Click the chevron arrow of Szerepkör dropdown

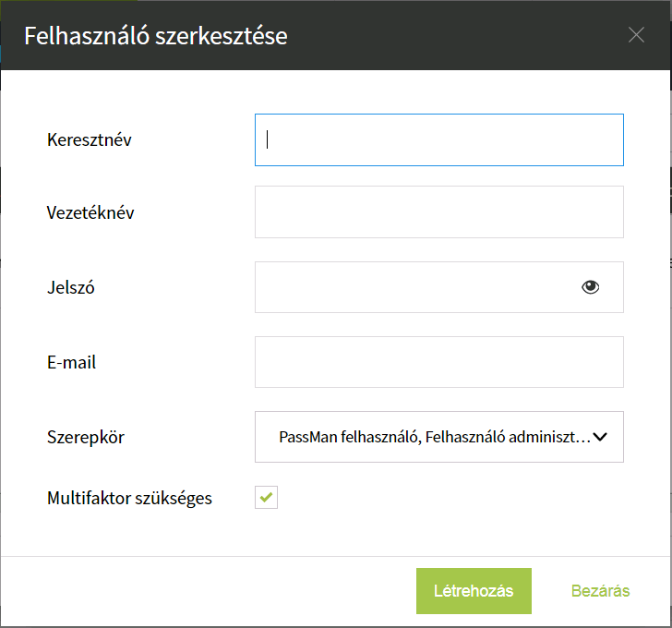pyautogui.click(x=600, y=437)
